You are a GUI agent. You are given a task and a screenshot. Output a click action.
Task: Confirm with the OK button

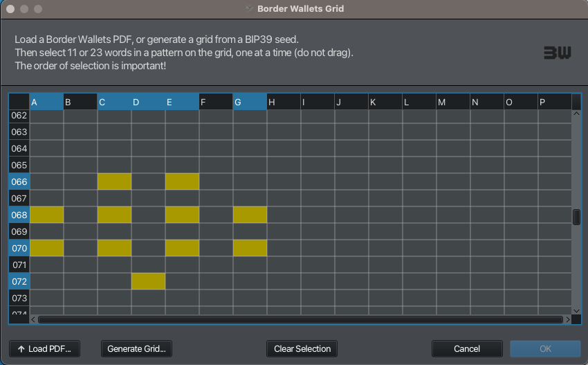[545, 349]
